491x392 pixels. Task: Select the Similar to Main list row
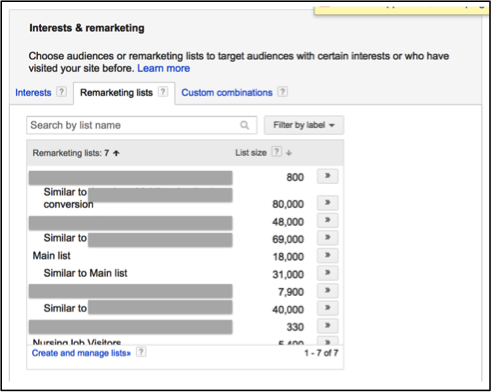85,273
